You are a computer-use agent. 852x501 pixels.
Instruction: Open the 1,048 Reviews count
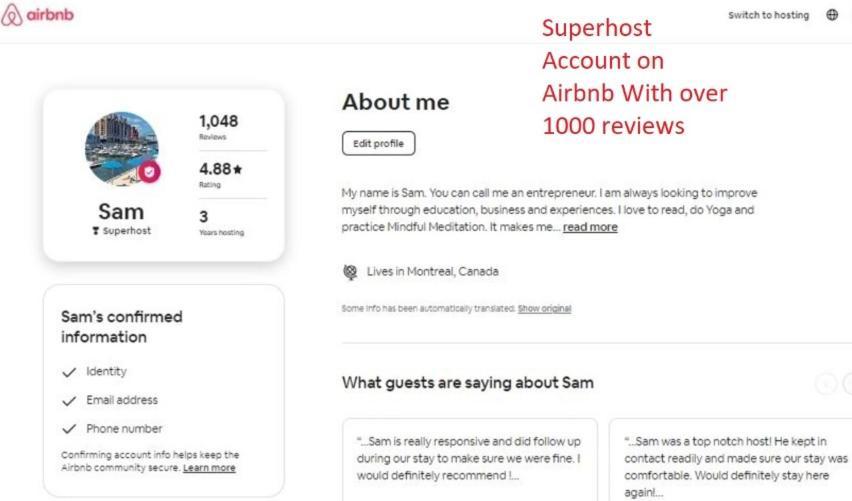(x=218, y=127)
